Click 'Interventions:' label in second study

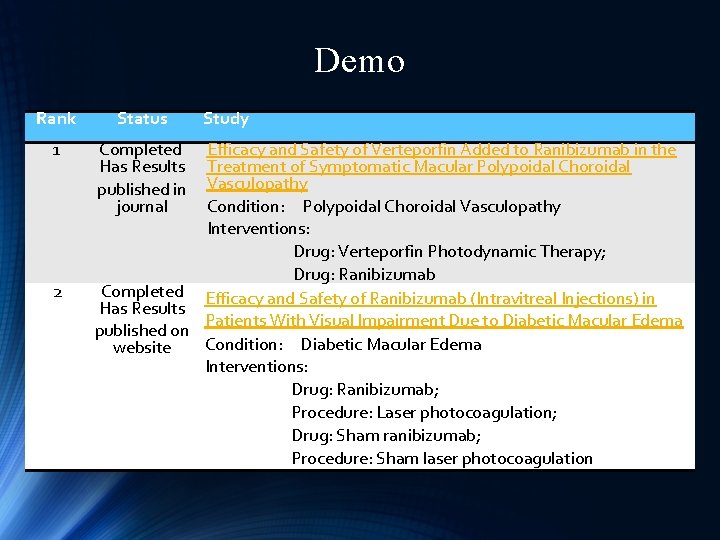coord(257,367)
